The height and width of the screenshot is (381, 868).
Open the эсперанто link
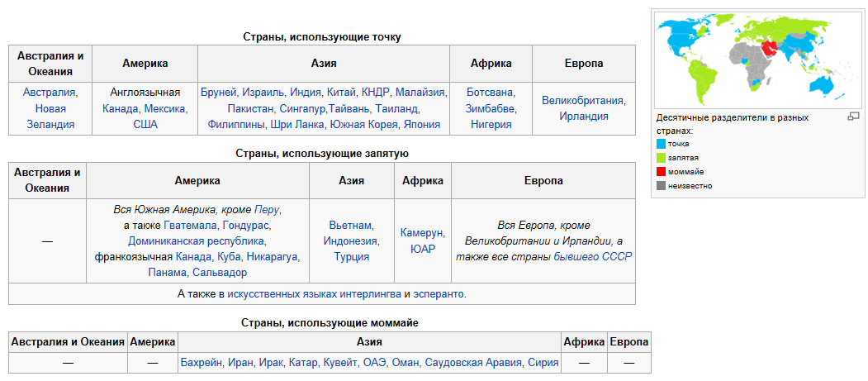(x=439, y=293)
